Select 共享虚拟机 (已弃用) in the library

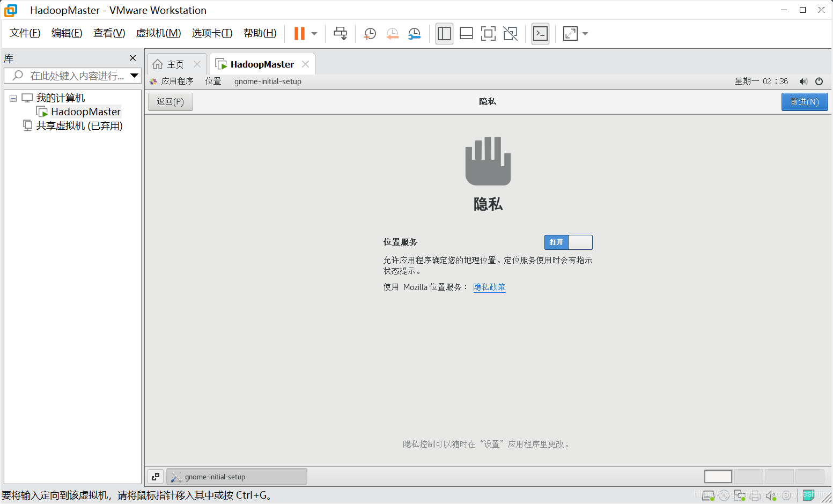point(79,126)
